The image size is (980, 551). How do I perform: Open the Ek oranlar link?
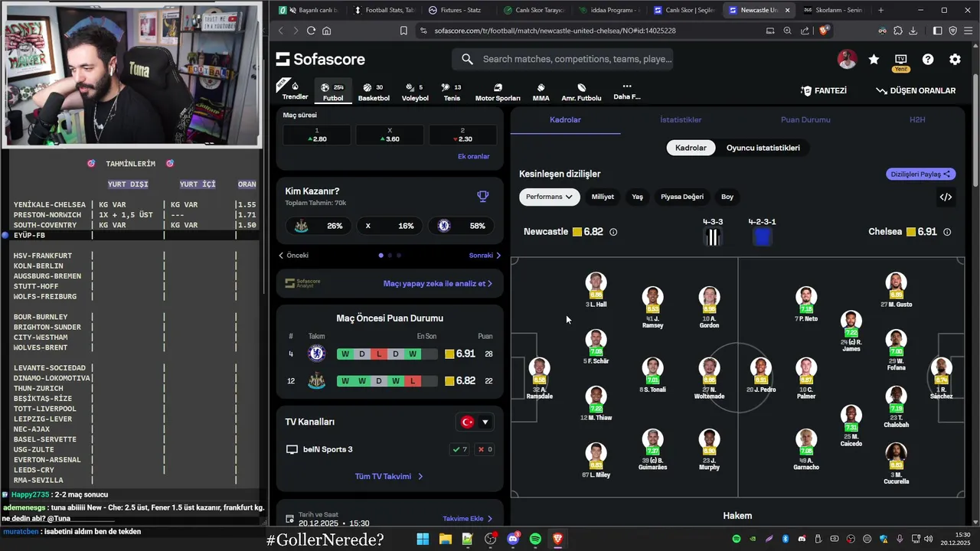tap(473, 156)
